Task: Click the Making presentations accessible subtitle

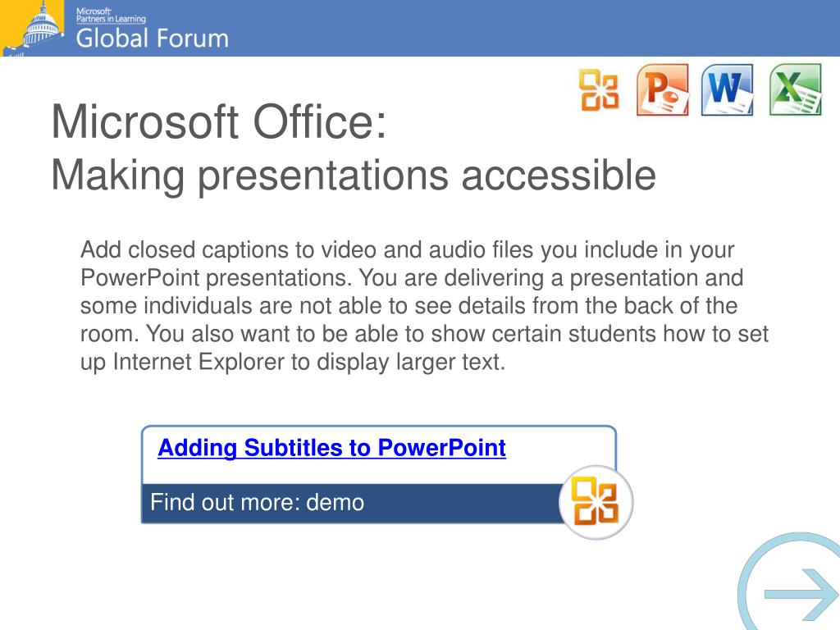Action: (354, 176)
